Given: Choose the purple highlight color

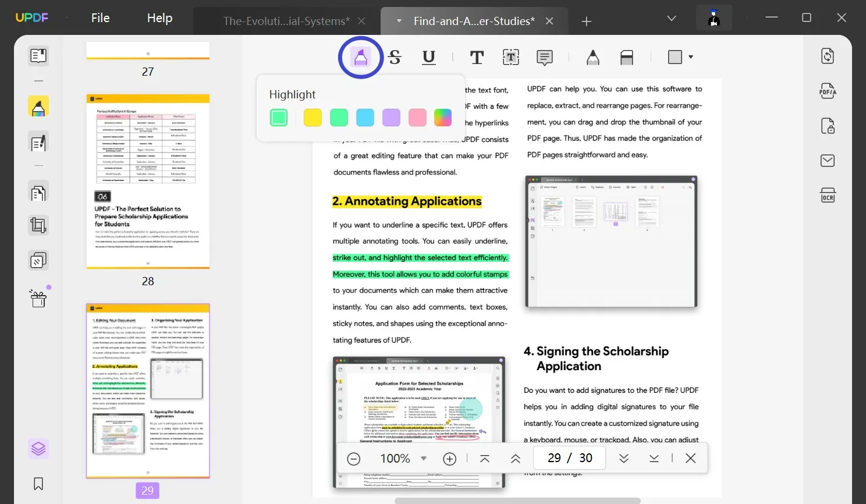Looking at the screenshot, I should tap(391, 118).
